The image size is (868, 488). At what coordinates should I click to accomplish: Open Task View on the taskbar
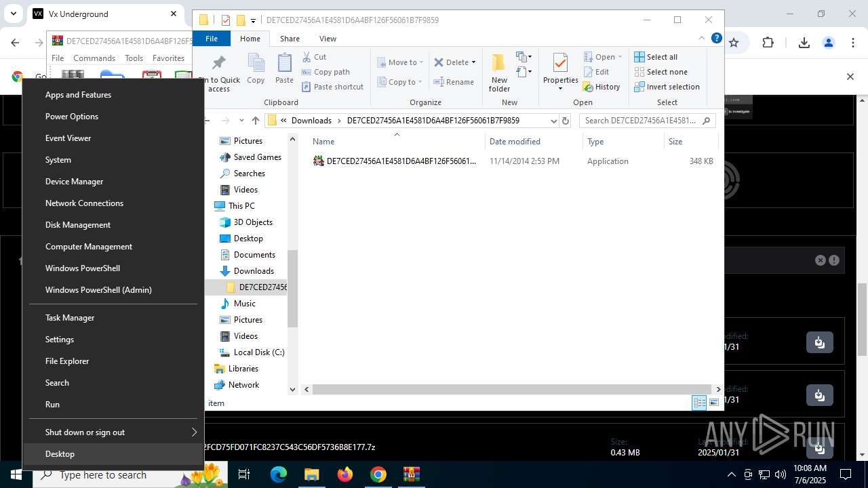click(x=244, y=474)
